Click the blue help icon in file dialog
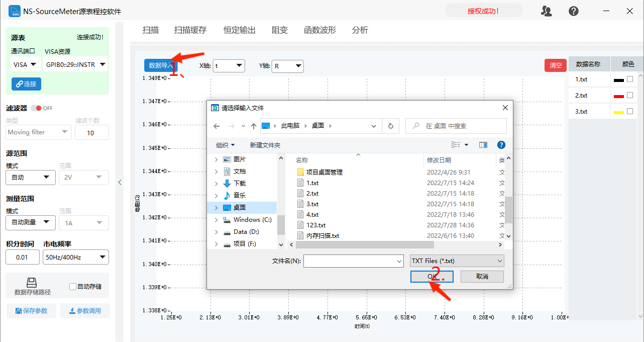Viewport: 644px width, 342px height. (x=501, y=145)
